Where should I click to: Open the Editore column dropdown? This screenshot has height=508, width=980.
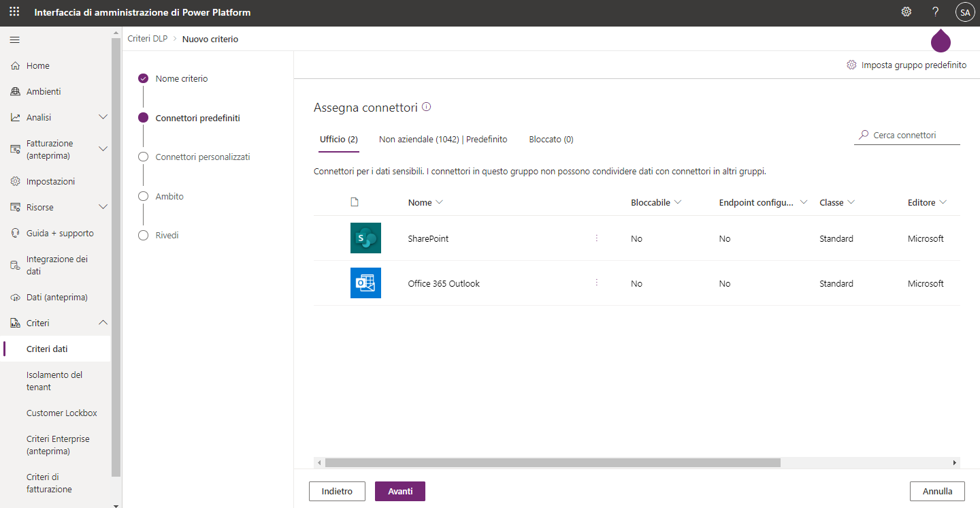[x=943, y=202]
